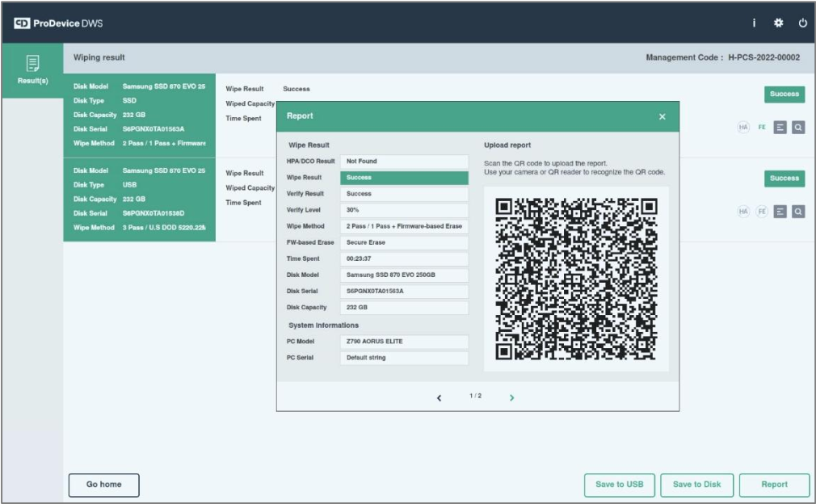Screen dimensions: 816x504
Task: Open report list icon for USB disk row
Action: tap(780, 211)
